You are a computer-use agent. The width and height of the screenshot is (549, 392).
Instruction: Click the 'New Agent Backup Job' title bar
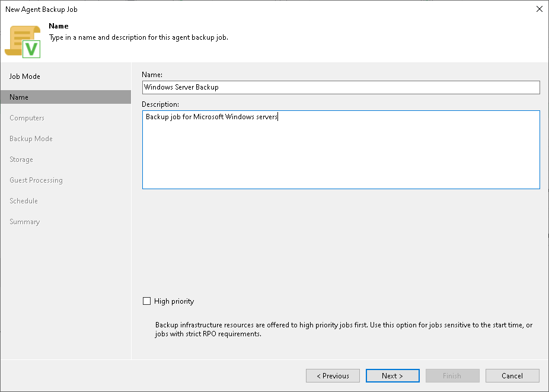[x=42, y=9]
